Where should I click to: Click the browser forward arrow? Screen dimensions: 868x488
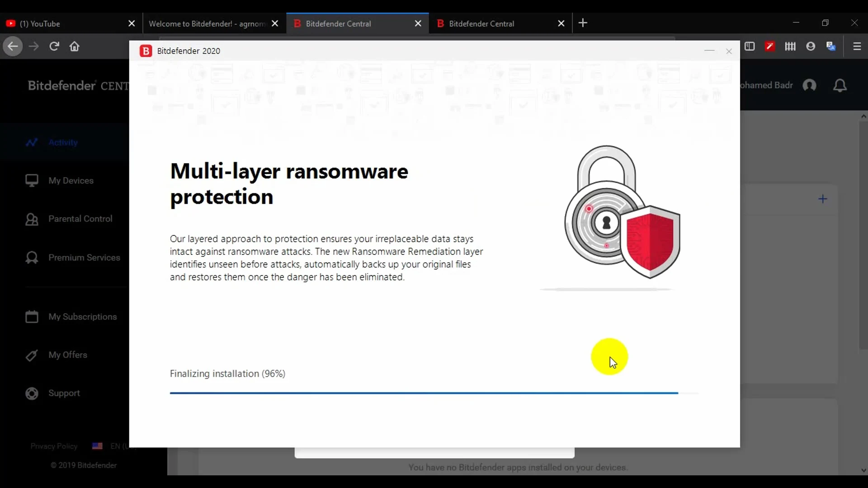34,47
